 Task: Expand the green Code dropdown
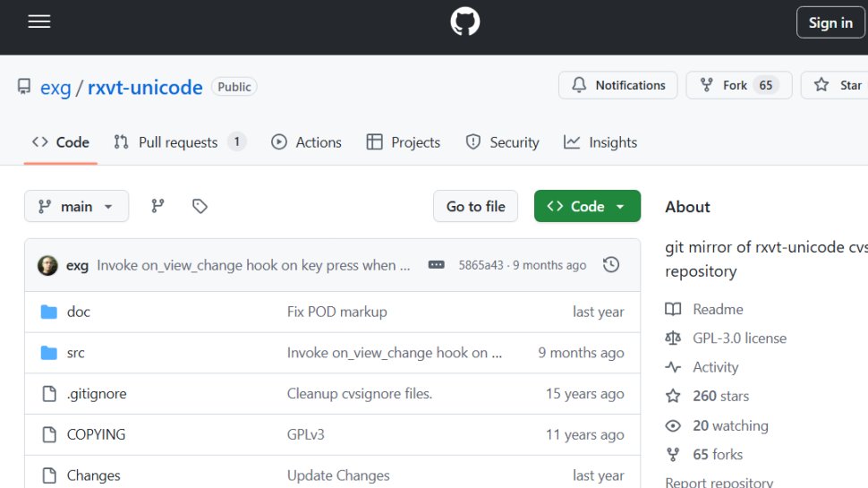(587, 206)
